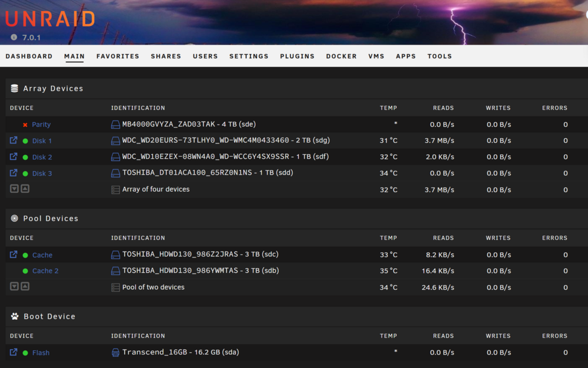Screen dimensions: 588x368
Task: Click the 7.0.1 version number
Action: [31, 38]
